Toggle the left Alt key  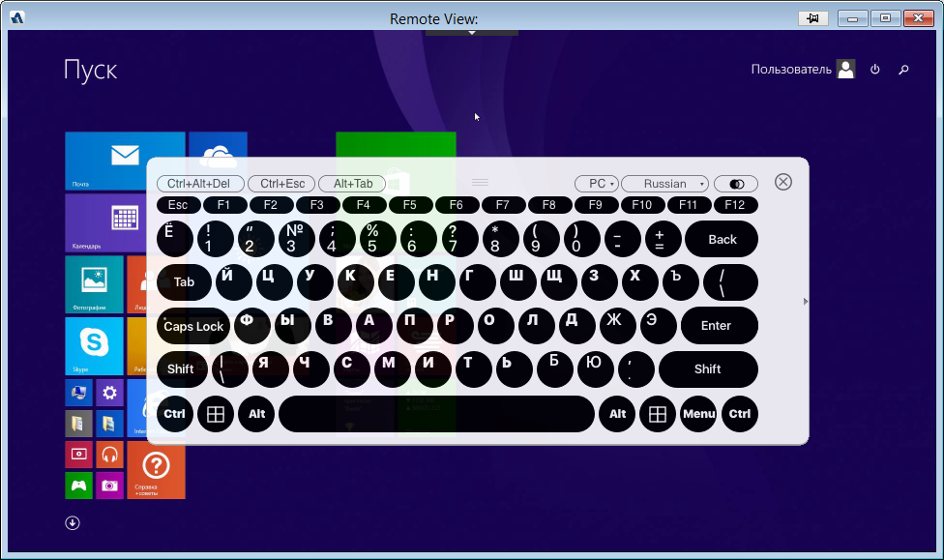point(256,414)
